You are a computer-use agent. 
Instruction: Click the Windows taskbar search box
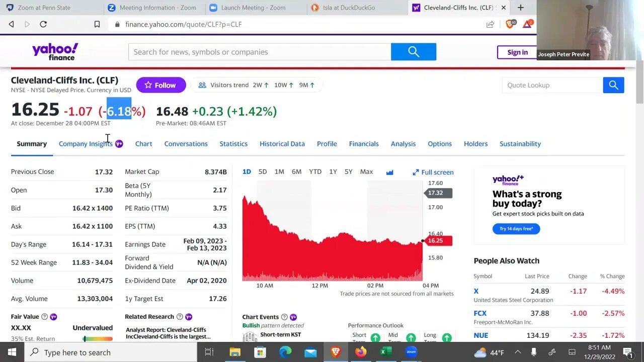(x=111, y=352)
